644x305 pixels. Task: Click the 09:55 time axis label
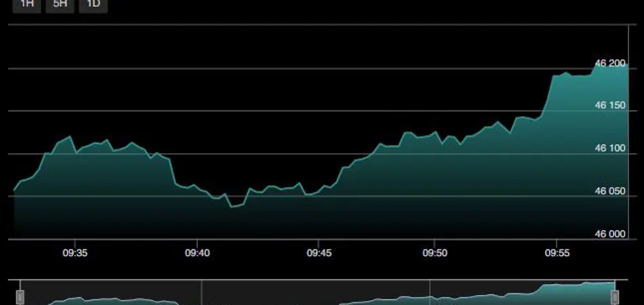point(557,253)
